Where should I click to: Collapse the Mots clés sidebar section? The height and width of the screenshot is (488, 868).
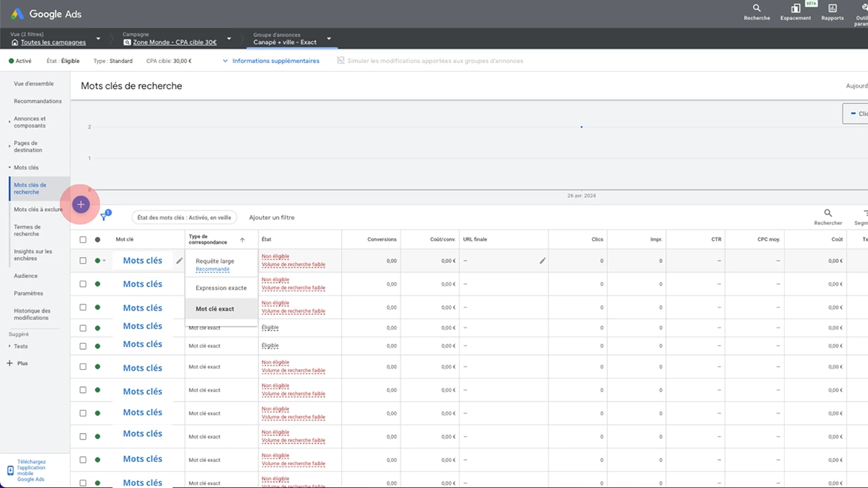pyautogui.click(x=10, y=167)
